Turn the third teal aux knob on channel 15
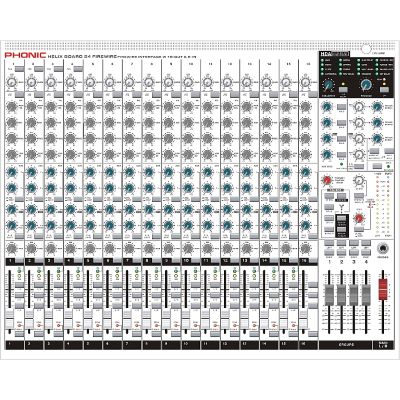 [x=286, y=209]
